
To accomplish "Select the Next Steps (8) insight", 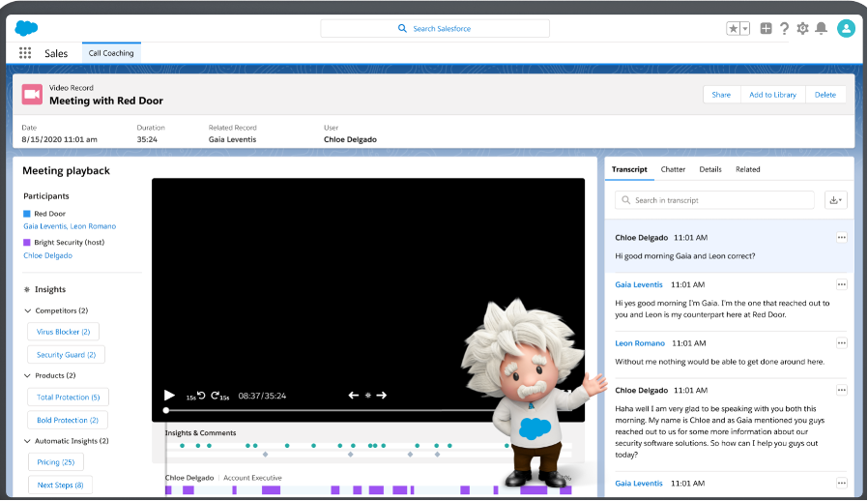I will tap(60, 485).
